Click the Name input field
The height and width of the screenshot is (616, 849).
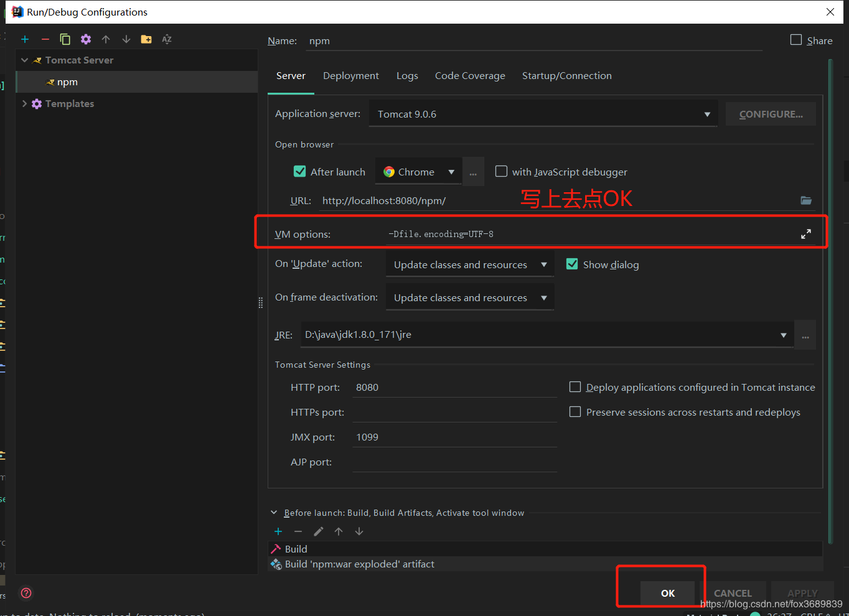pos(534,40)
